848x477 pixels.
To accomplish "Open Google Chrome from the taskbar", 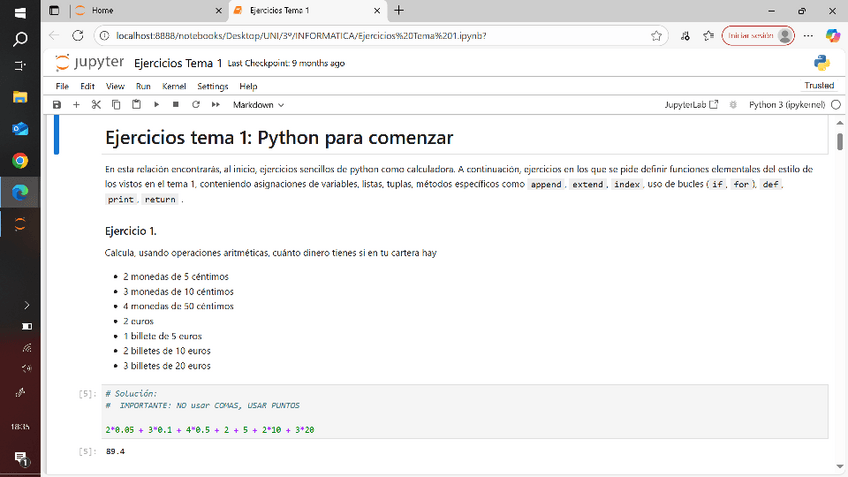I will [x=20, y=160].
